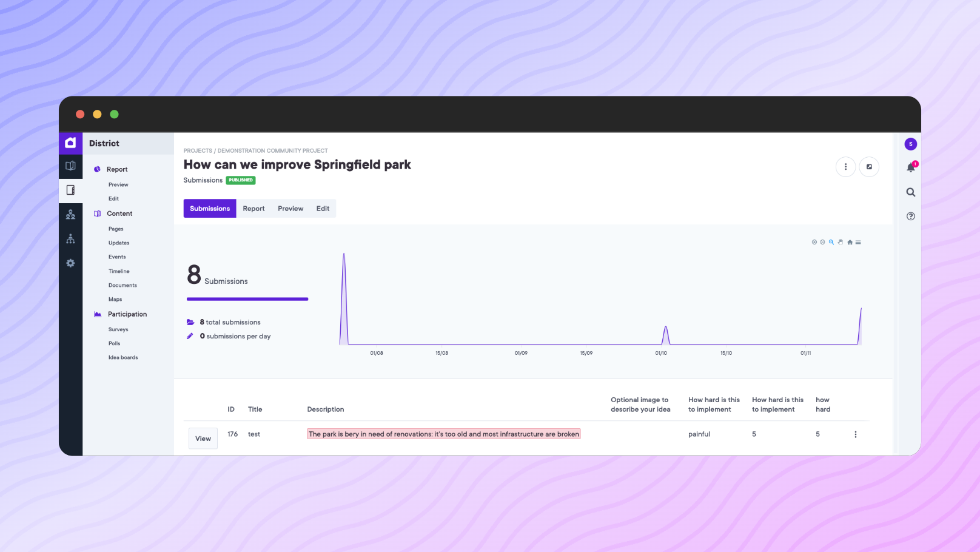This screenshot has height=552, width=980.
Task: Switch to the Edit tab
Action: coord(323,209)
